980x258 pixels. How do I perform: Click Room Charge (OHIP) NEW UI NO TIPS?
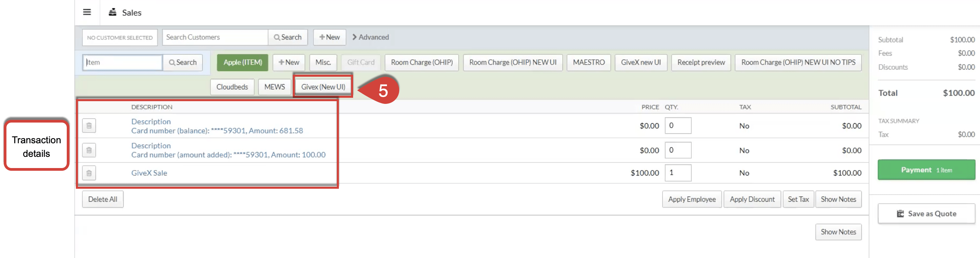(x=798, y=62)
